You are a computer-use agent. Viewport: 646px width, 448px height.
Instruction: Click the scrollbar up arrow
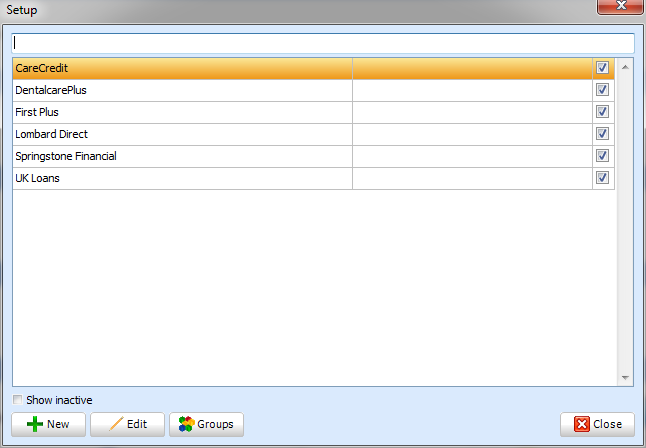[625, 67]
